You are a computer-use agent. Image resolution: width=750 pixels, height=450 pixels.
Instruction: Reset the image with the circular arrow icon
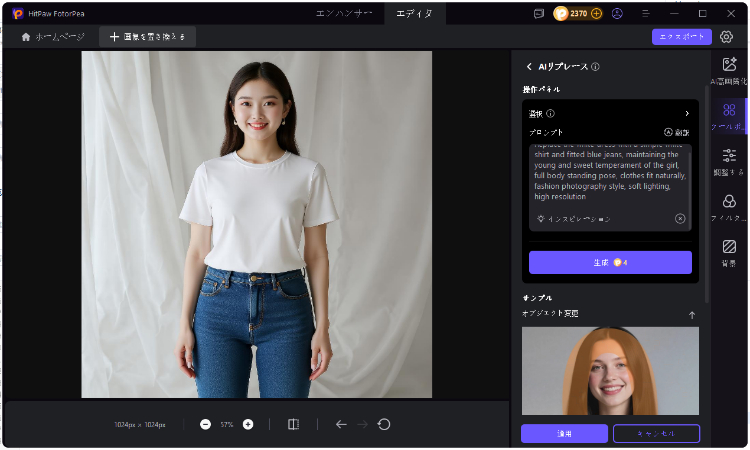(x=384, y=424)
